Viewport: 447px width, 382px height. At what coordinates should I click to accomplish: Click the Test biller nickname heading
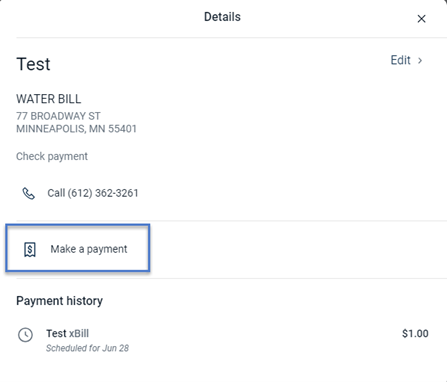[33, 64]
